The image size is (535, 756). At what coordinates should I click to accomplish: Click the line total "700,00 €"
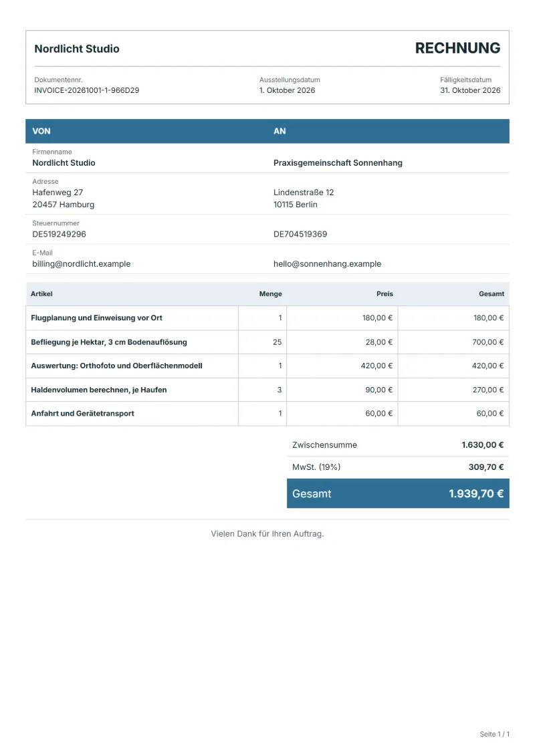coord(488,342)
